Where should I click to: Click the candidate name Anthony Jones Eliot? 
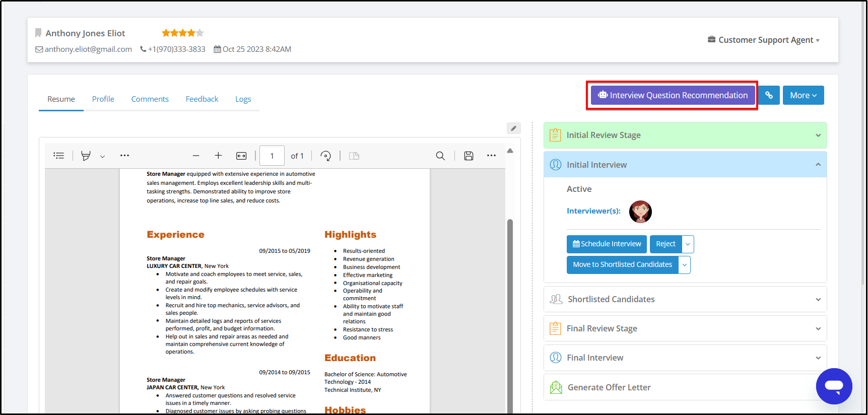tap(85, 33)
